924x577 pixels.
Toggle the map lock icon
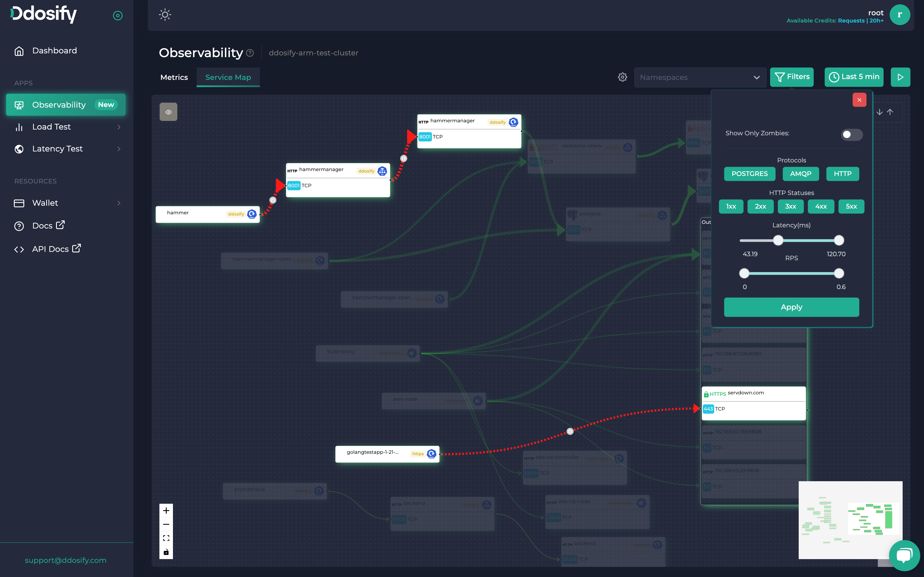[x=166, y=552]
